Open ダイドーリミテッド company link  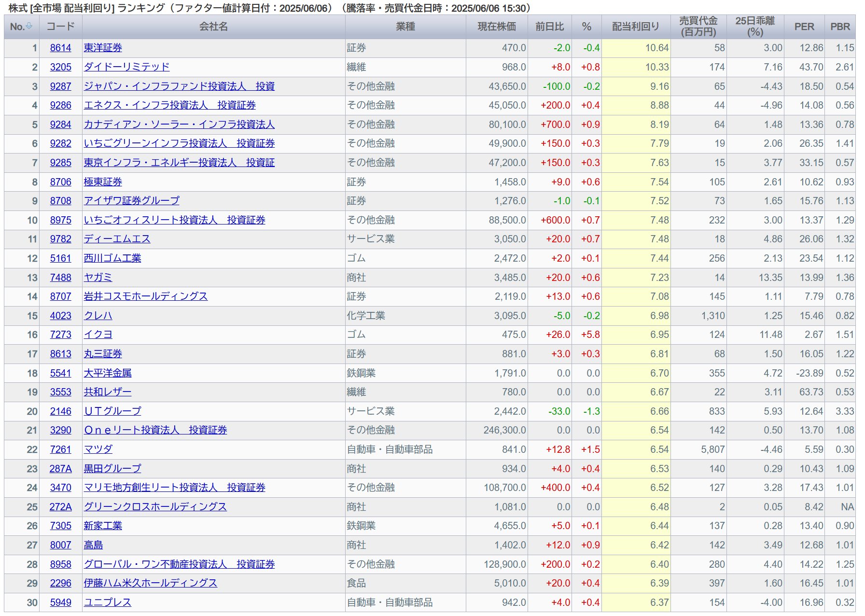coord(126,67)
